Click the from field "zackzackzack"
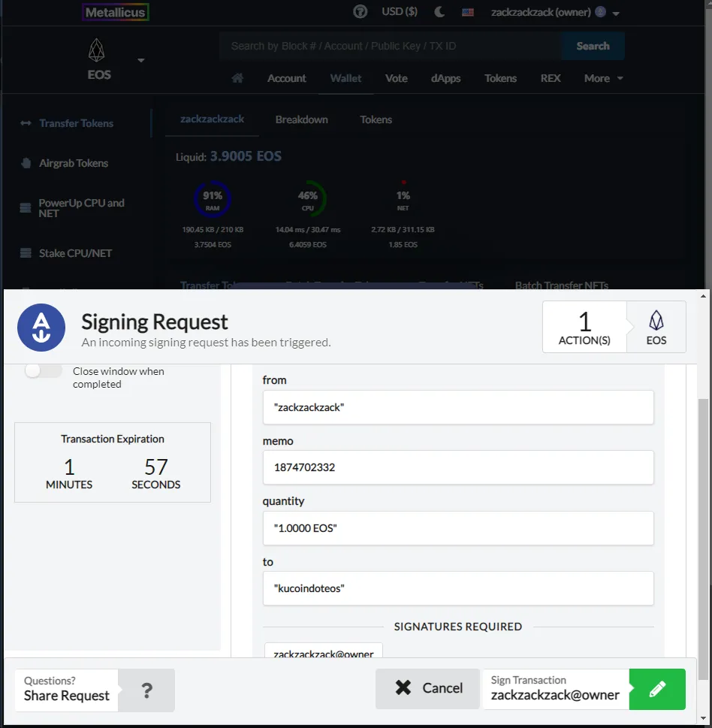Image resolution: width=712 pixels, height=728 pixels. coord(458,407)
